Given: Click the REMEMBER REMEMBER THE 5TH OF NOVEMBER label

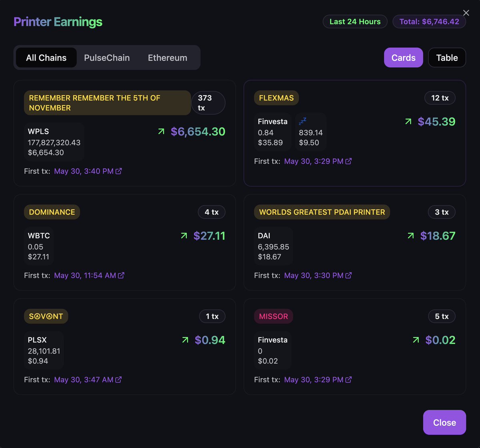Looking at the screenshot, I should (107, 103).
